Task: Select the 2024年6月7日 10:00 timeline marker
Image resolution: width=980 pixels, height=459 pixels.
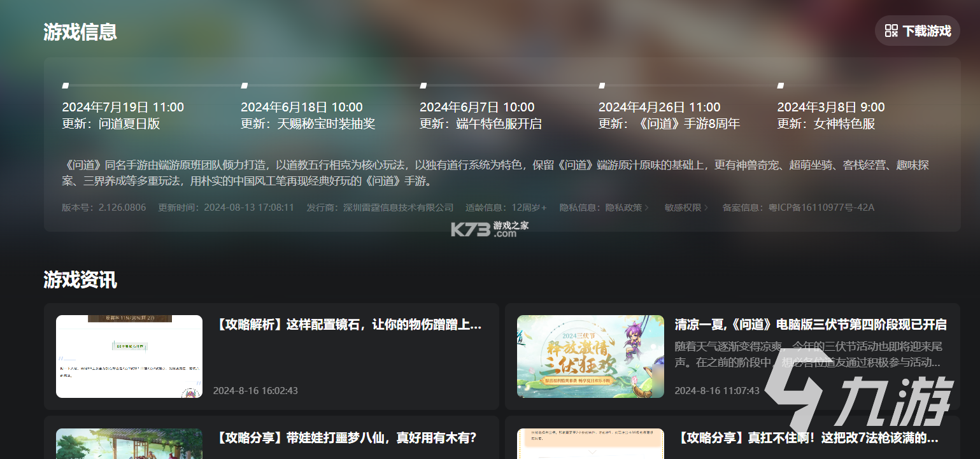Action: tap(423, 85)
